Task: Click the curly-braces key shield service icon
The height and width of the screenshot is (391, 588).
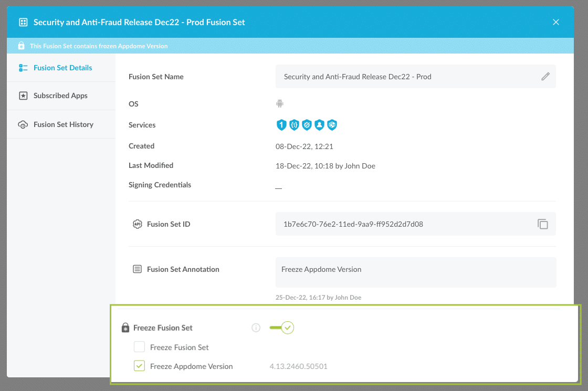Action: (x=294, y=125)
